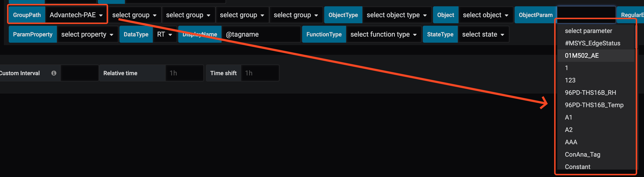Choose 01M502_AE from parameter list

pyautogui.click(x=582, y=56)
